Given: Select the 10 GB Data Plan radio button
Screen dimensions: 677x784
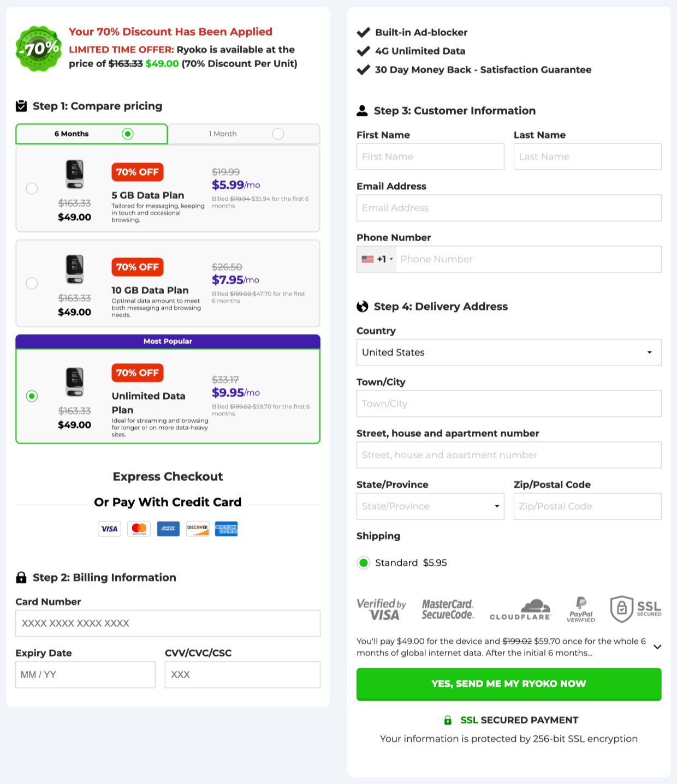Looking at the screenshot, I should 32,283.
